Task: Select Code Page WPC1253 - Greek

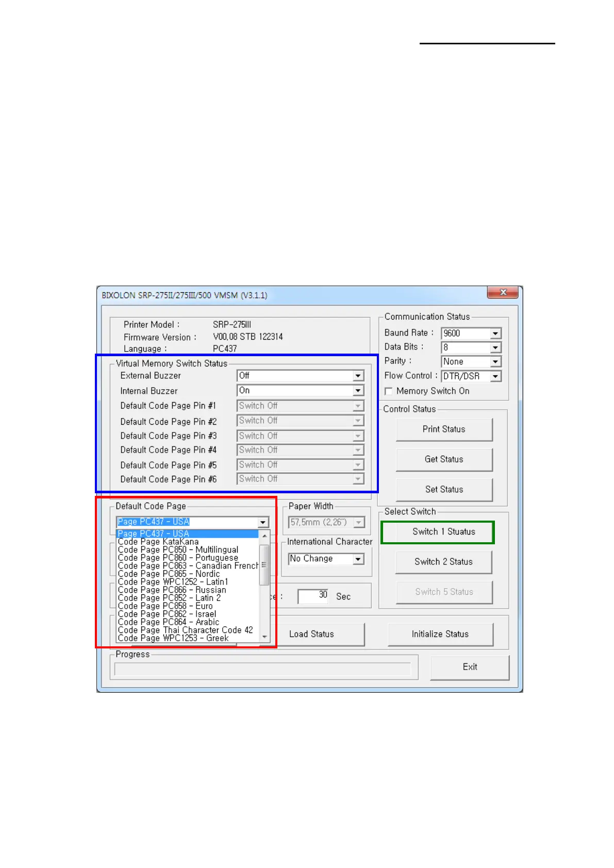Action: (x=188, y=638)
